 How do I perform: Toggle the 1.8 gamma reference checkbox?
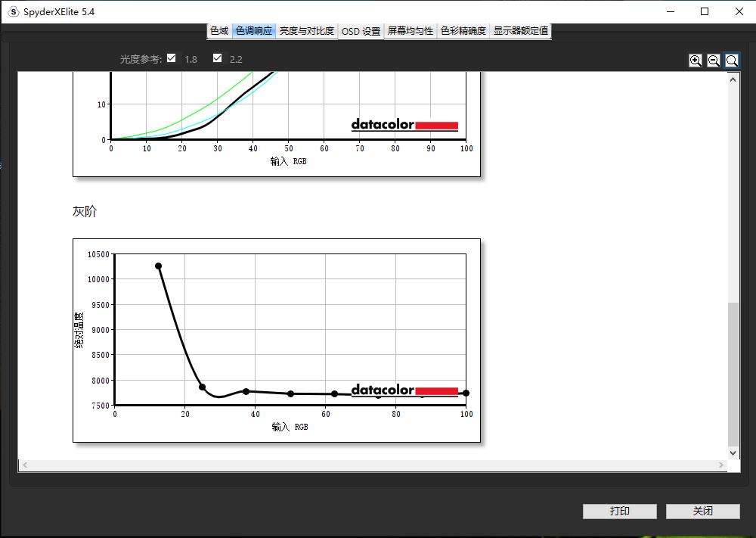coord(172,58)
